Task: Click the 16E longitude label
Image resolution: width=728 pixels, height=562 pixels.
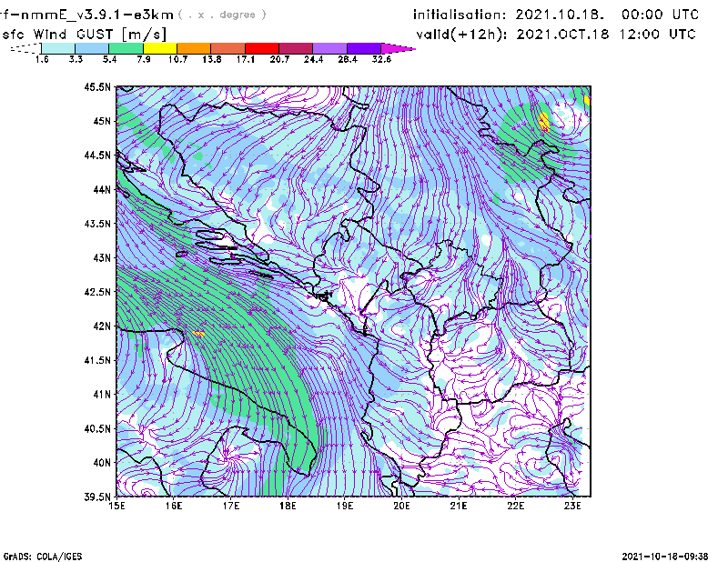Action: 174,506
